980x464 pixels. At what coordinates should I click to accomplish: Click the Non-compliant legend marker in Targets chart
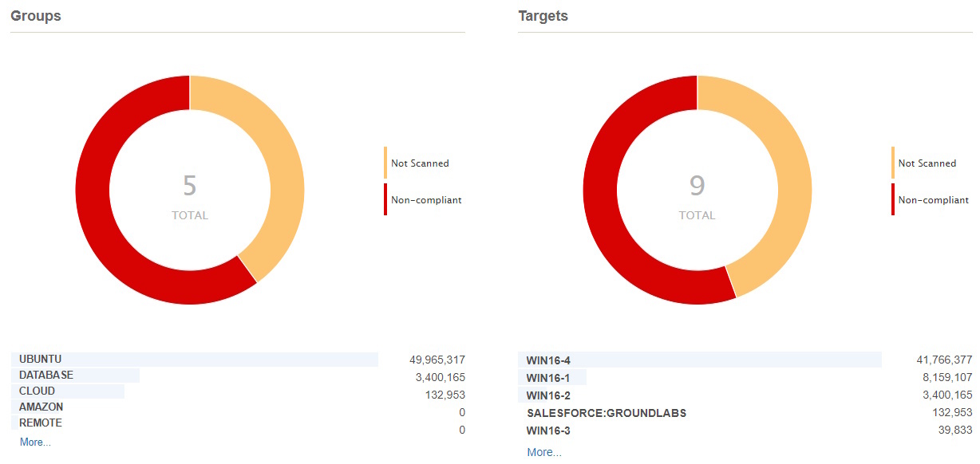(893, 199)
